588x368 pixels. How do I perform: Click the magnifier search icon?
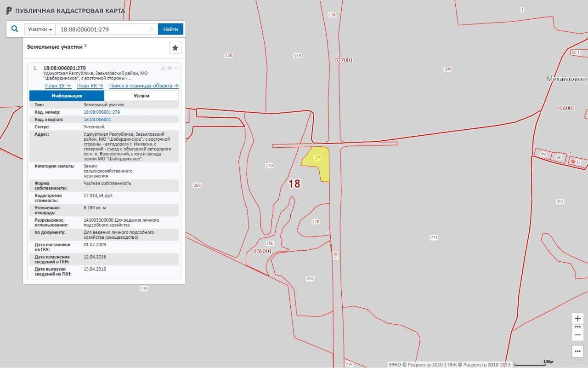[15, 29]
